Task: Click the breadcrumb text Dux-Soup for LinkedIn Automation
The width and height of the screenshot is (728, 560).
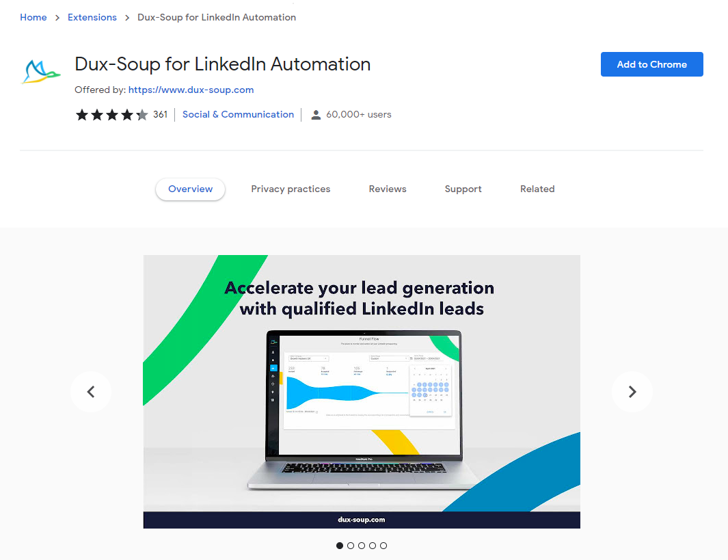Action: pos(217,17)
